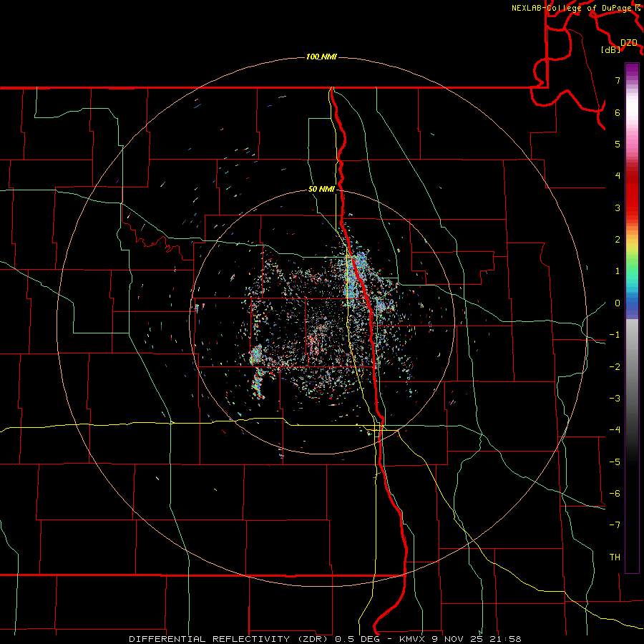The image size is (644, 644).
Task: Click the 9 NOV 25 date text
Action: point(456,639)
